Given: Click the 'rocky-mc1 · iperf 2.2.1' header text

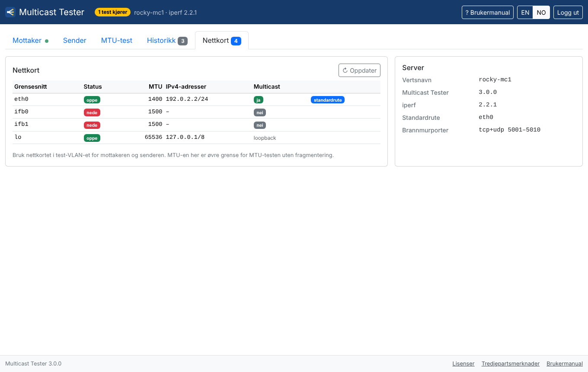Looking at the screenshot, I should click(x=166, y=13).
